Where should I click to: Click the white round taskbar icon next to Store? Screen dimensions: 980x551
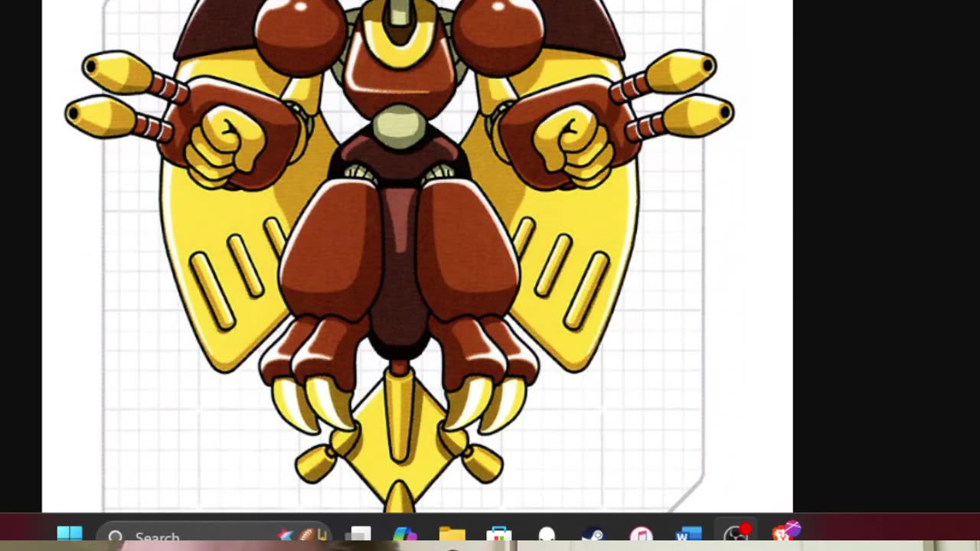547,534
